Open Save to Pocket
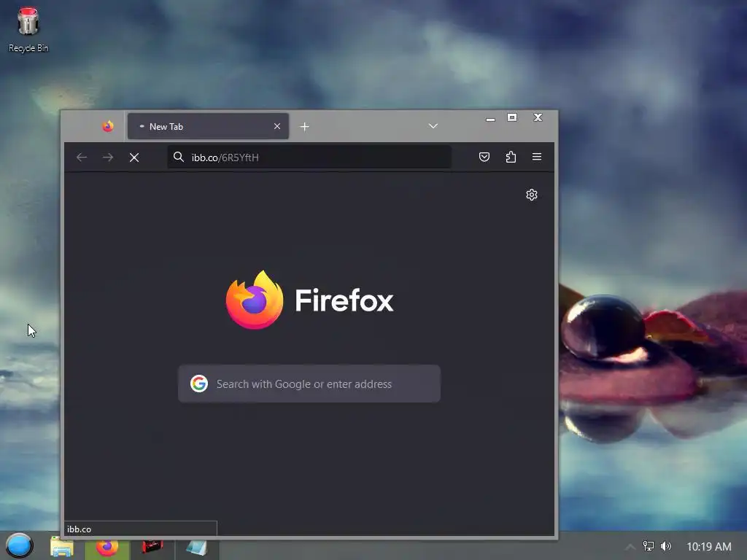 [484, 157]
